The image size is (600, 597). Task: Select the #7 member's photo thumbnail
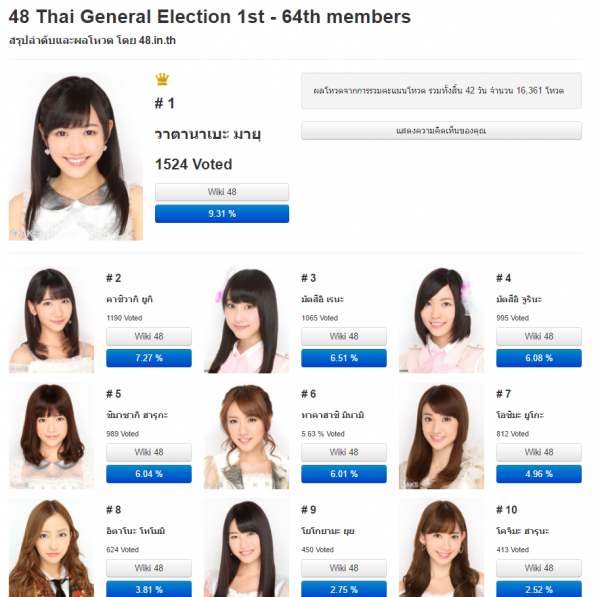click(442, 436)
